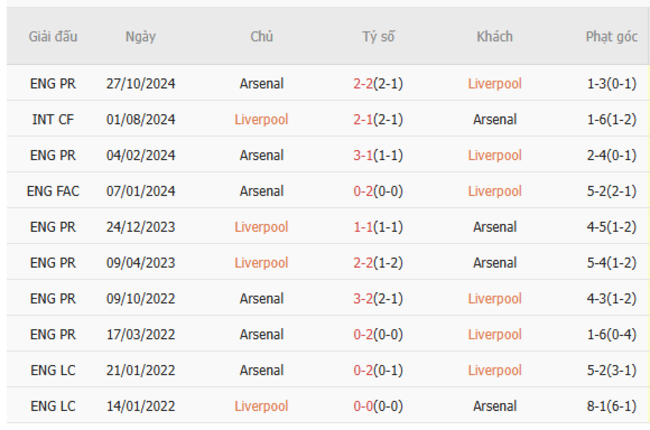Image resolution: width=650 pixels, height=430 pixels.
Task: Click the Giải đấu column header
Action: tap(53, 36)
